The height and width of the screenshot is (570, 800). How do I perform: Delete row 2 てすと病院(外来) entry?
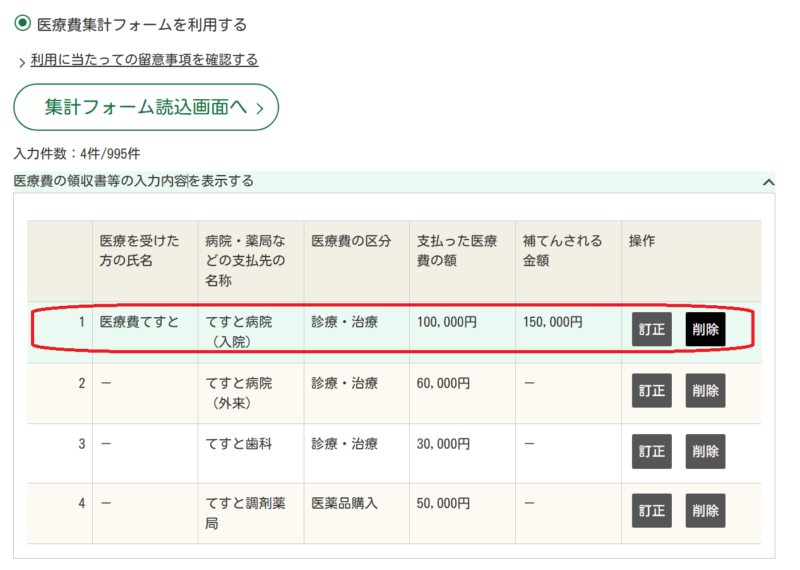(x=705, y=391)
